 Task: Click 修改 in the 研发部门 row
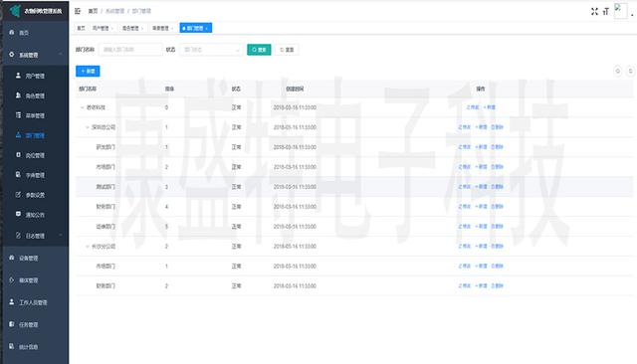[x=464, y=147]
